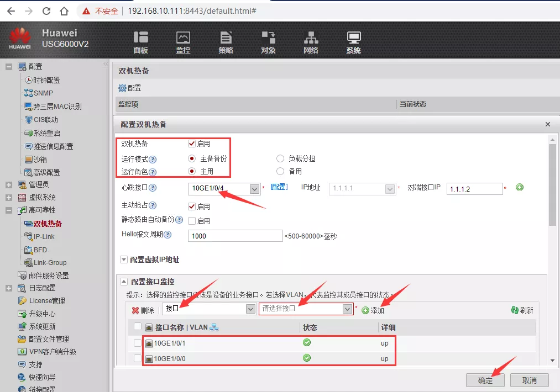Switch to the 网络 top menu
This screenshot has height=392, width=560.
pyautogui.click(x=311, y=38)
